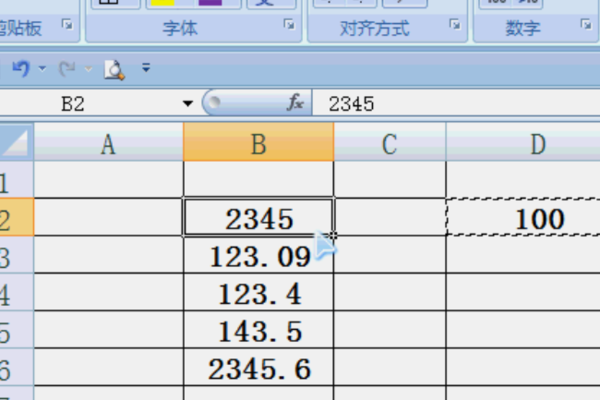Screen dimensions: 600x400
Task: Click cell containing 123.4
Action: (259, 292)
